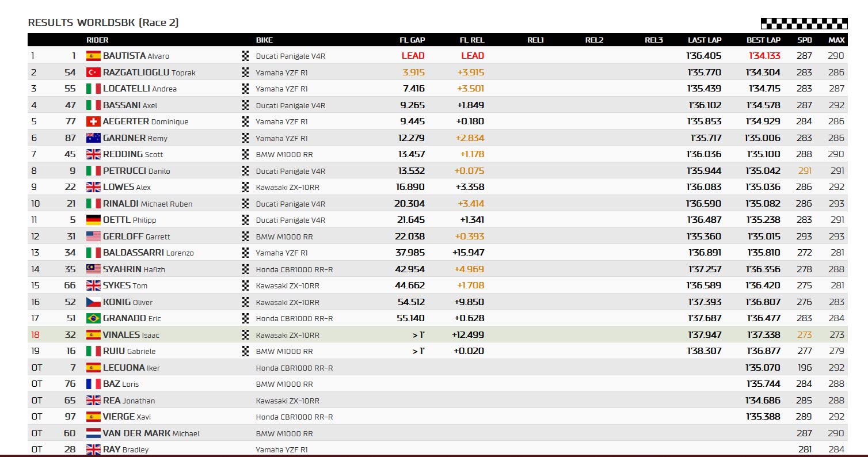Click the Italy flag beside BASSANI Axel

coord(93,105)
